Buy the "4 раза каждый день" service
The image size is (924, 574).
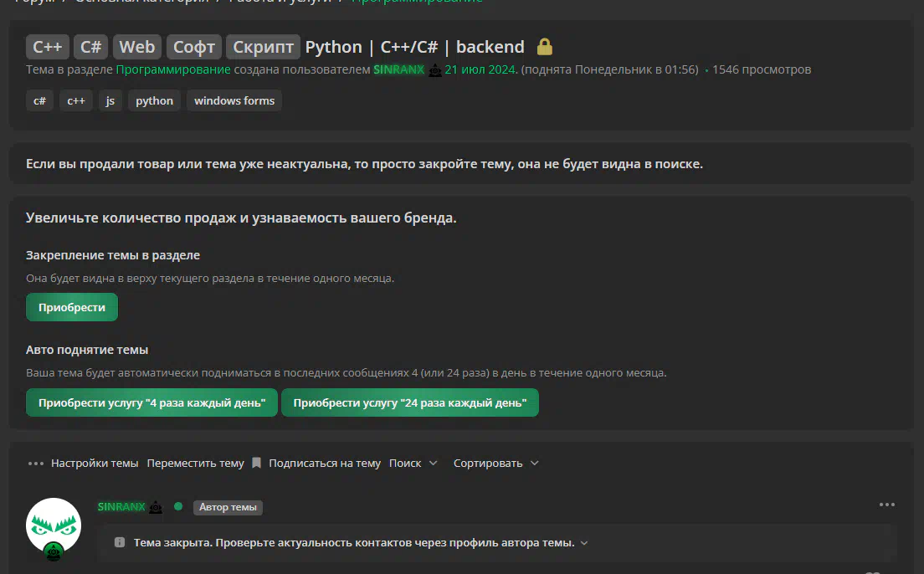click(151, 402)
